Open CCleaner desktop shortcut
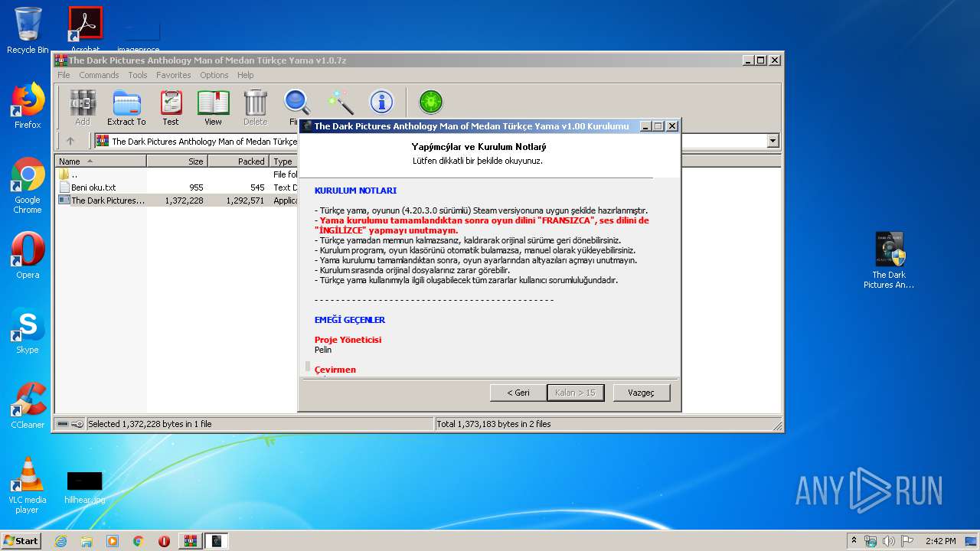The height and width of the screenshot is (551, 980). (x=28, y=406)
